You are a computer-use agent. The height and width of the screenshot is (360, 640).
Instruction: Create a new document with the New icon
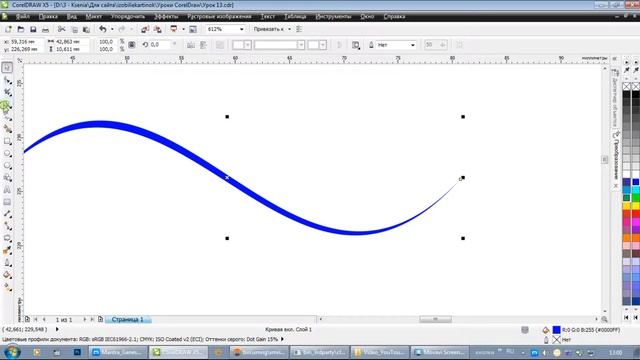(x=8, y=29)
